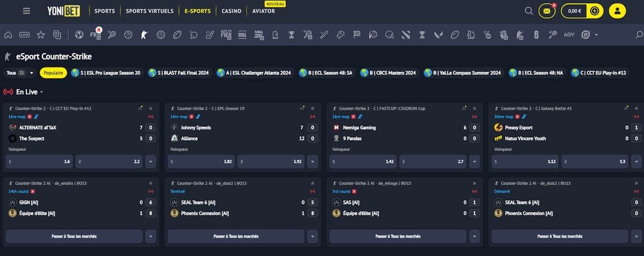The height and width of the screenshot is (256, 644).
Task: Open the site search magnifier
Action: (529, 11)
